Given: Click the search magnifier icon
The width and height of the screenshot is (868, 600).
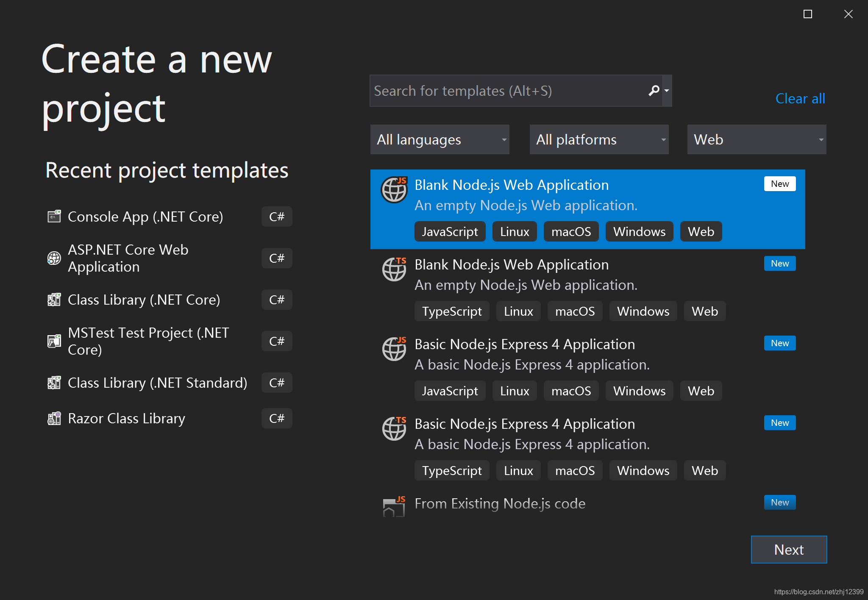Looking at the screenshot, I should click(x=654, y=90).
